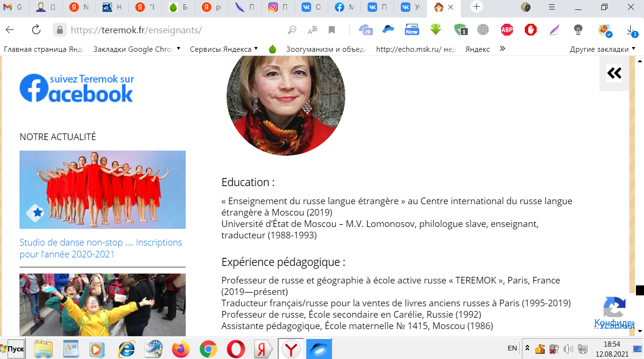Click the volume speaker icon in system tray
The image size is (644, 359).
[568, 349]
